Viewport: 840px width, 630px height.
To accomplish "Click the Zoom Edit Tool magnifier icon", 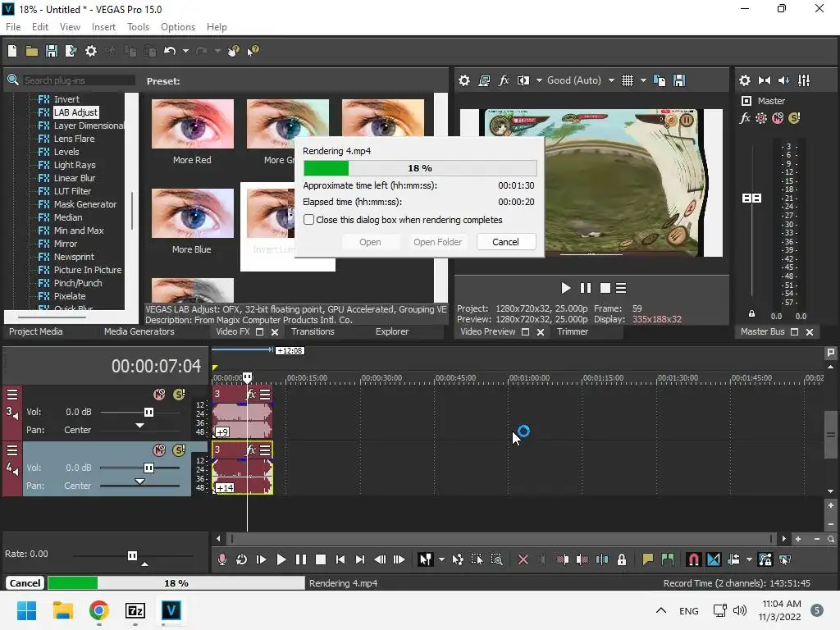I will coord(496,559).
